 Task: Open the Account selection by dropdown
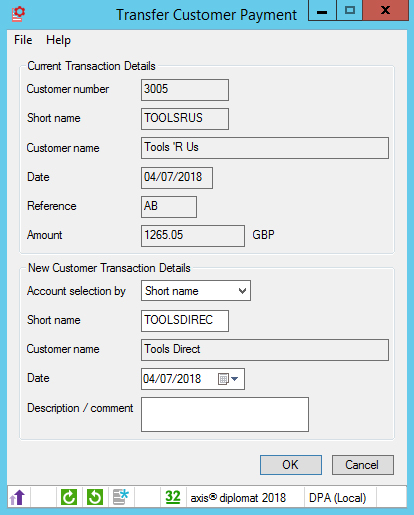pyautogui.click(x=196, y=291)
